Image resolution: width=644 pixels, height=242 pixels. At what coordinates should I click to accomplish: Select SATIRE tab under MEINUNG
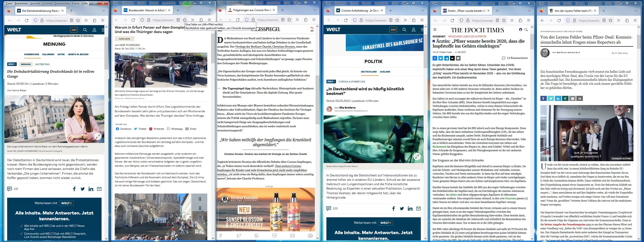click(61, 54)
